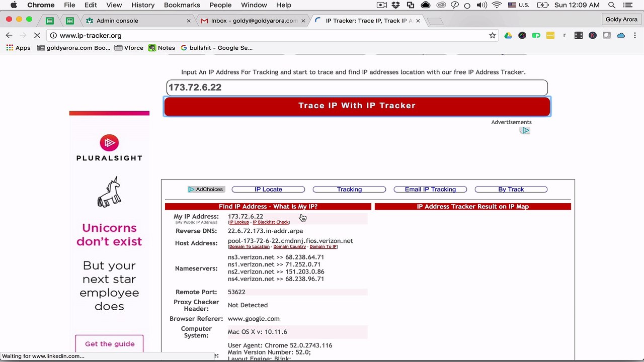Click Trace IP With IP Tracker button

(x=357, y=106)
